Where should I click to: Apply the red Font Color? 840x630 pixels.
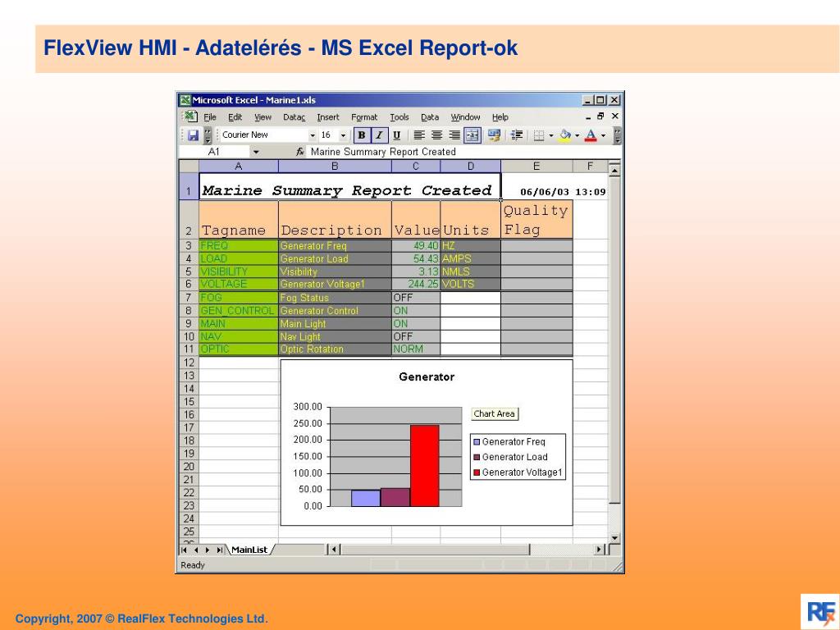pyautogui.click(x=591, y=135)
